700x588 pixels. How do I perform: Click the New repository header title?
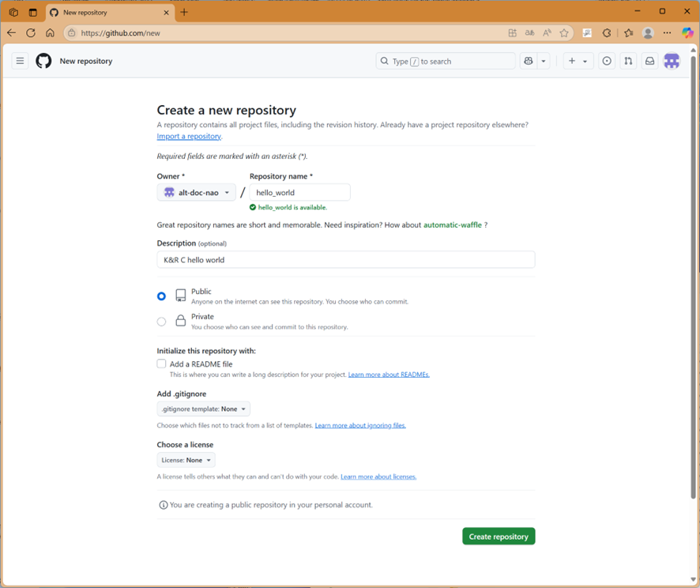(x=86, y=61)
